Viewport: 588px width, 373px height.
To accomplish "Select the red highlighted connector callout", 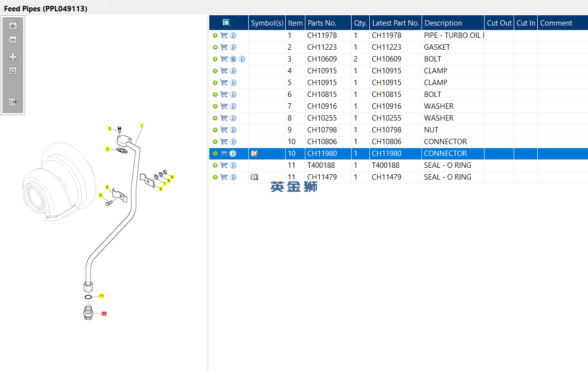I will 104,313.
